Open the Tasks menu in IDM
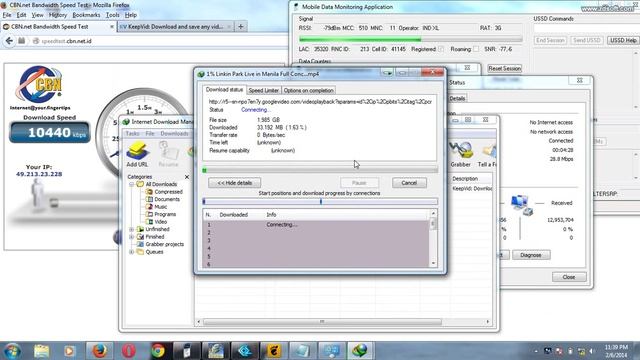 coord(132,133)
